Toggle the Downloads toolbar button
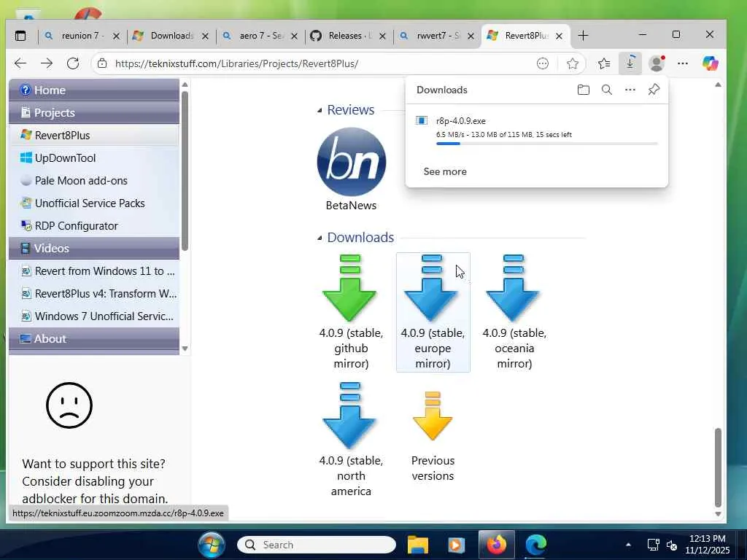The width and height of the screenshot is (747, 560). click(x=630, y=63)
